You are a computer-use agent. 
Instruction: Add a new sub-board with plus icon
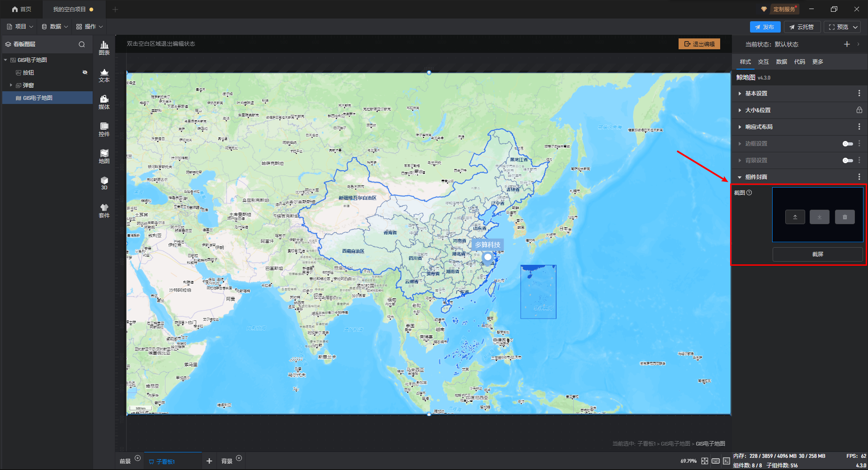click(209, 461)
